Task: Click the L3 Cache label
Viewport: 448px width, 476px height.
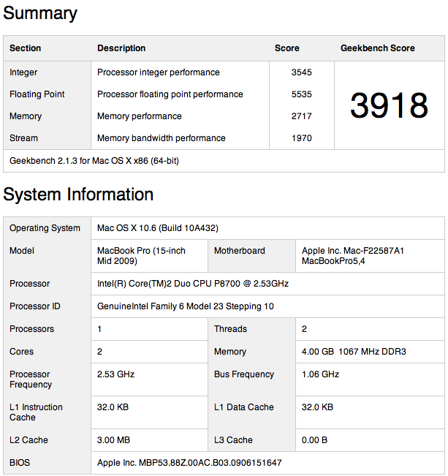Action: (233, 440)
